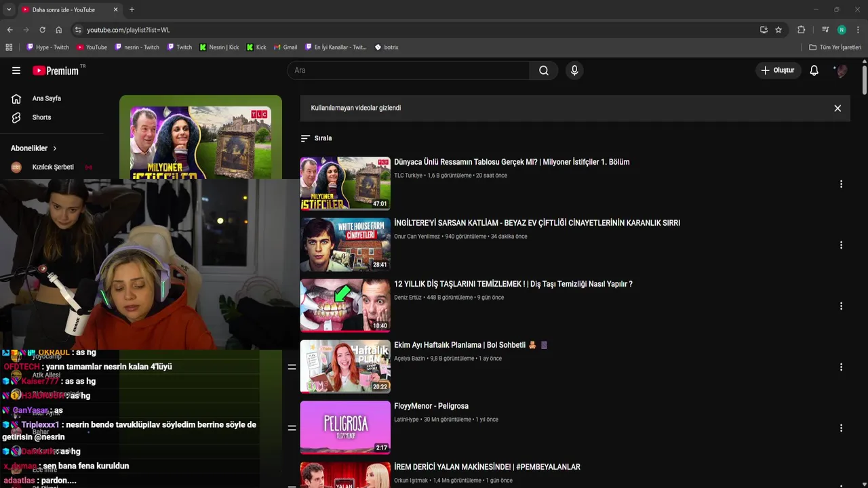Open Açelya Bazin channel link
Image resolution: width=868 pixels, height=488 pixels.
(x=410, y=359)
